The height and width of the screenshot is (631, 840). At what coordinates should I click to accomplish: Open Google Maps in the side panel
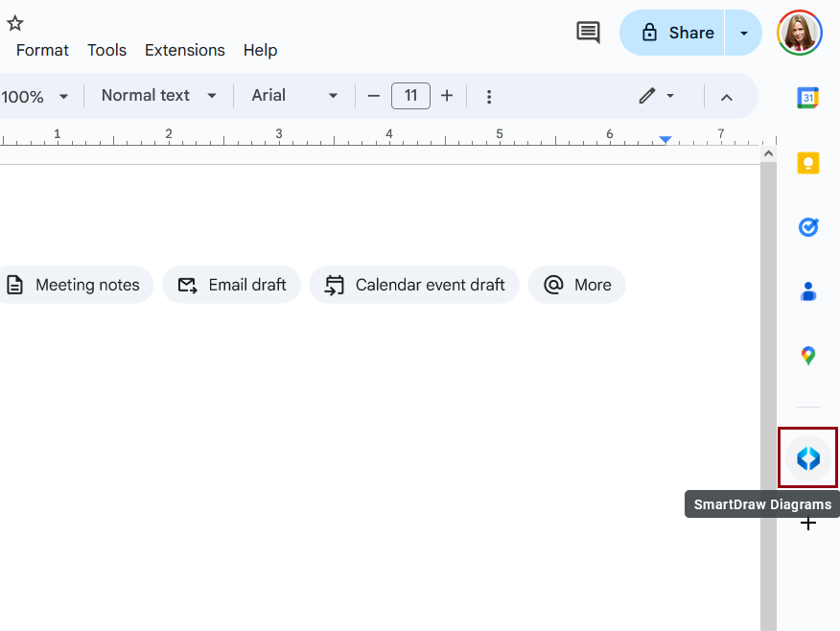coord(807,355)
